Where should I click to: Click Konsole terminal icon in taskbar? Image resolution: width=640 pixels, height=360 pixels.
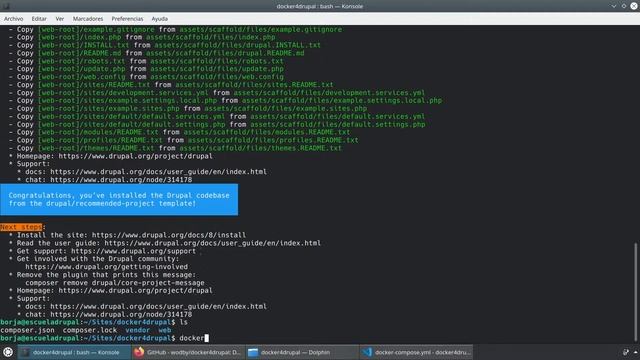25,352
